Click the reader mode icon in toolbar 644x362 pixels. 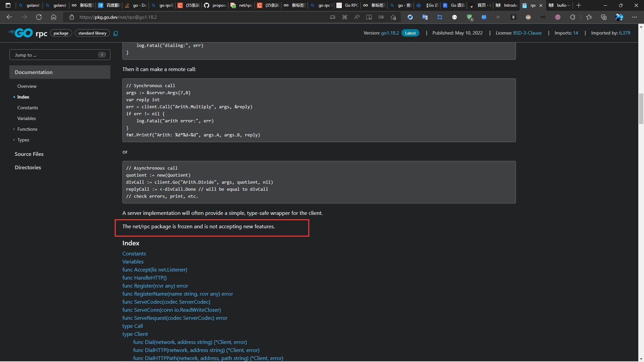click(369, 17)
